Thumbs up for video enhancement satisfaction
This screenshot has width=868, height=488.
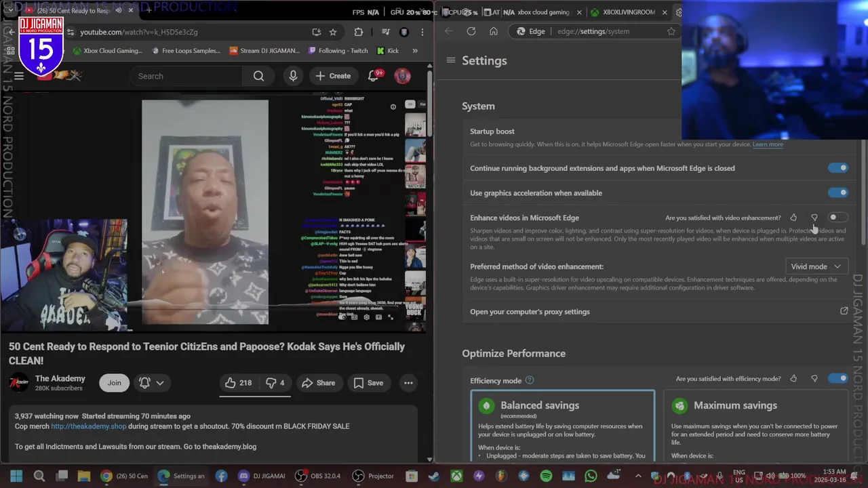click(x=793, y=218)
